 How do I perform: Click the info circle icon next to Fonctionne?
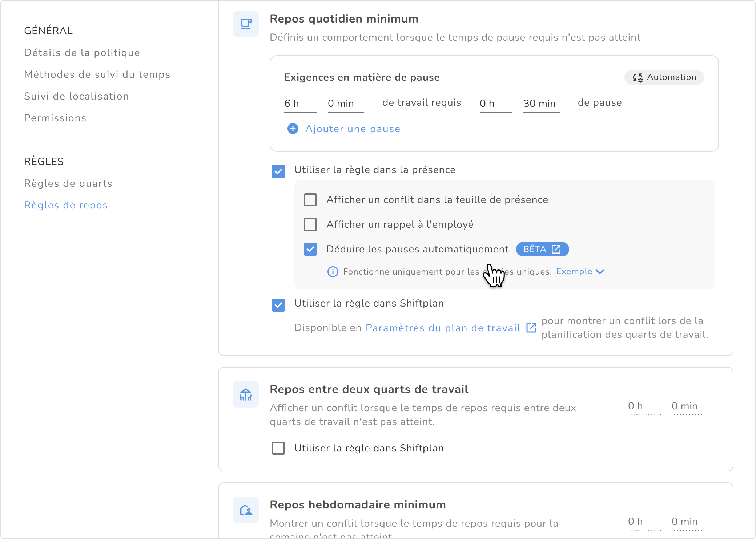333,272
